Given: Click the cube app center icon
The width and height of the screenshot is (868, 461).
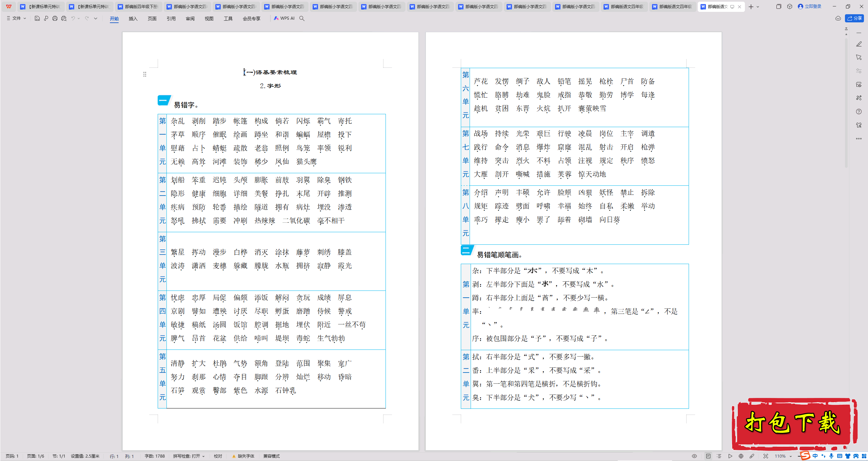Looking at the screenshot, I should tap(790, 6).
